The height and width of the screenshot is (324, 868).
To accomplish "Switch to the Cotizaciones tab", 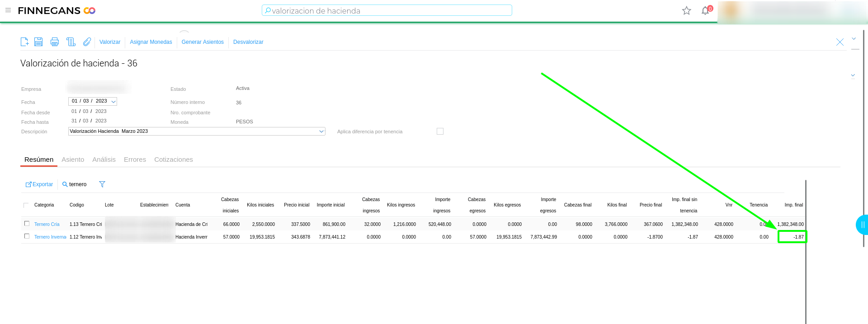I will (x=174, y=160).
